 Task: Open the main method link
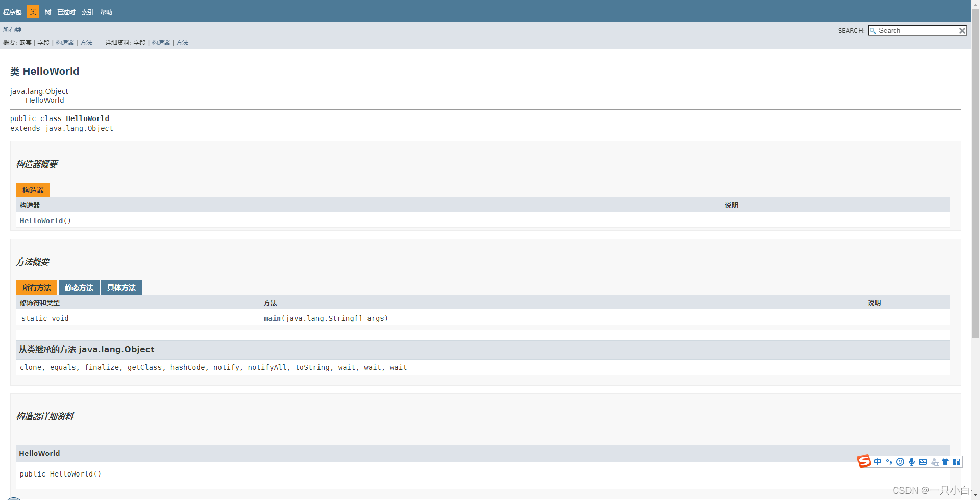[x=272, y=318]
